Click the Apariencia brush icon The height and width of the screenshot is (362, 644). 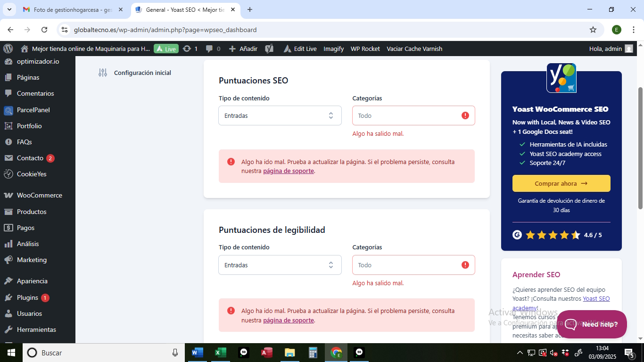[8, 281]
